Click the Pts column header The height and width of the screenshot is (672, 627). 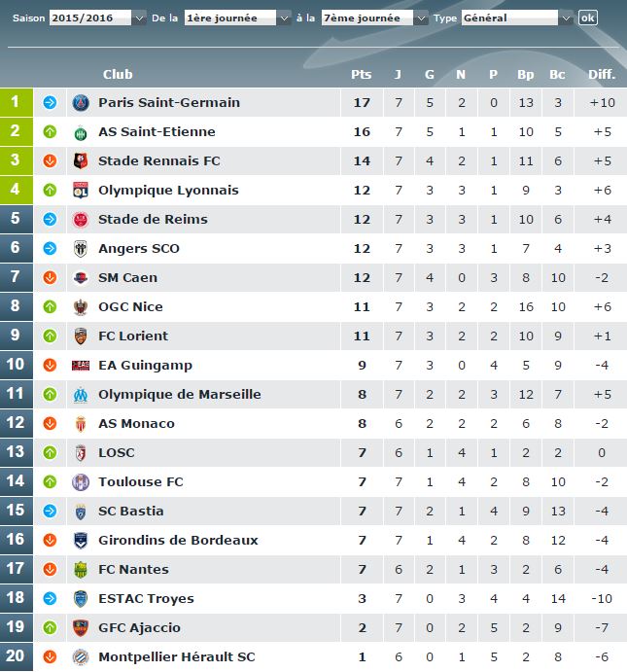[361, 75]
